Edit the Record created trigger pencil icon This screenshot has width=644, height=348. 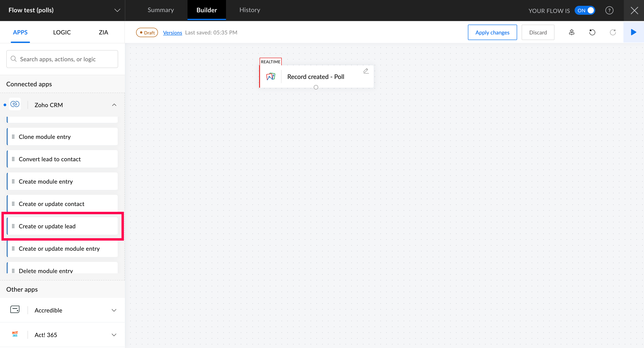tap(366, 71)
